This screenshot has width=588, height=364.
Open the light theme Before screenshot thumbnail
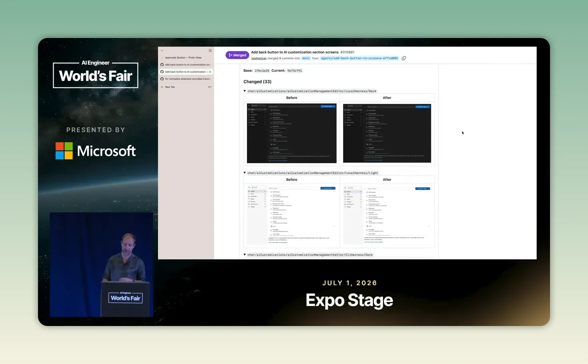click(x=292, y=215)
